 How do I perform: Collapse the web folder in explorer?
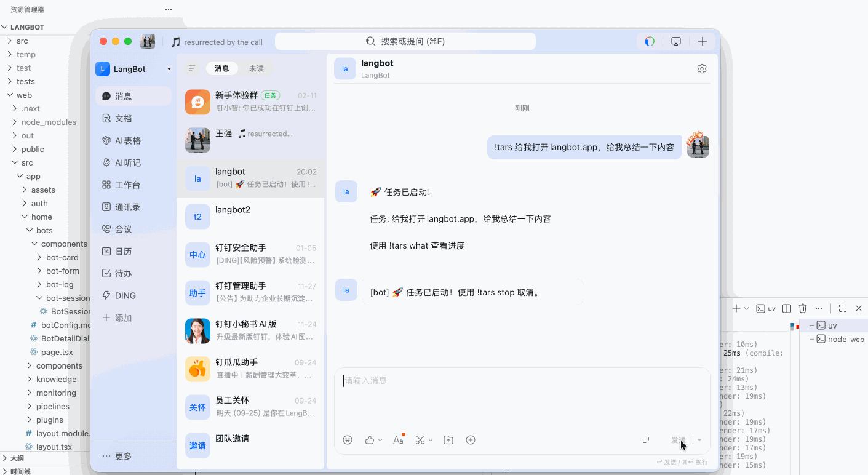(x=24, y=95)
